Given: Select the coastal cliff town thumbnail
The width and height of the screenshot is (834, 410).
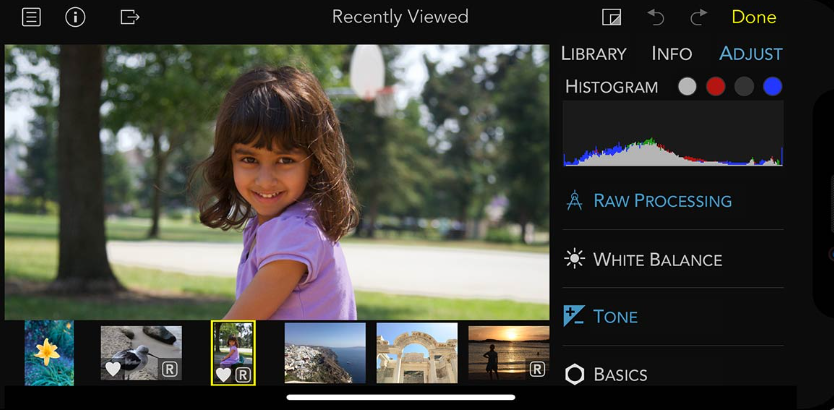Looking at the screenshot, I should click(325, 353).
